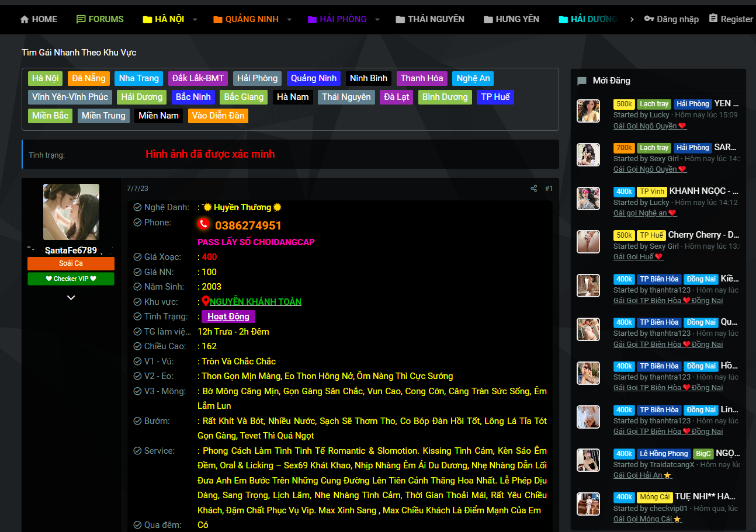Click the Hưng Yên folder icon in navbar
The width and height of the screenshot is (756, 532).
488,19
